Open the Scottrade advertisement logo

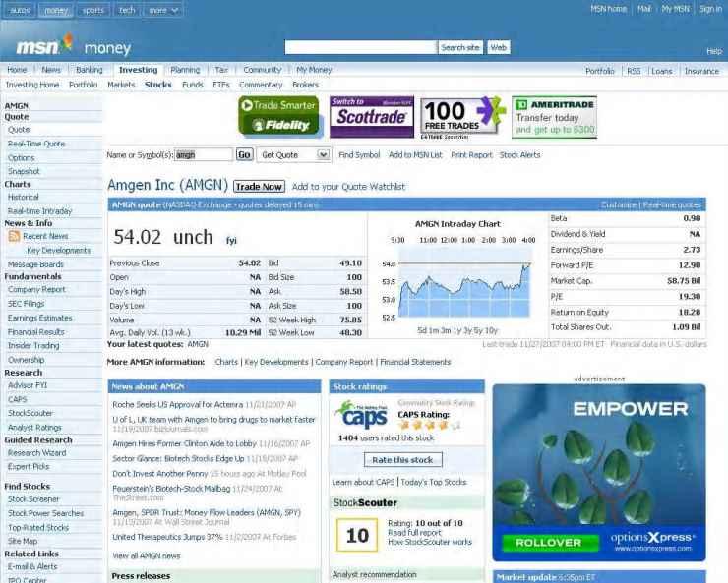pyautogui.click(x=369, y=117)
